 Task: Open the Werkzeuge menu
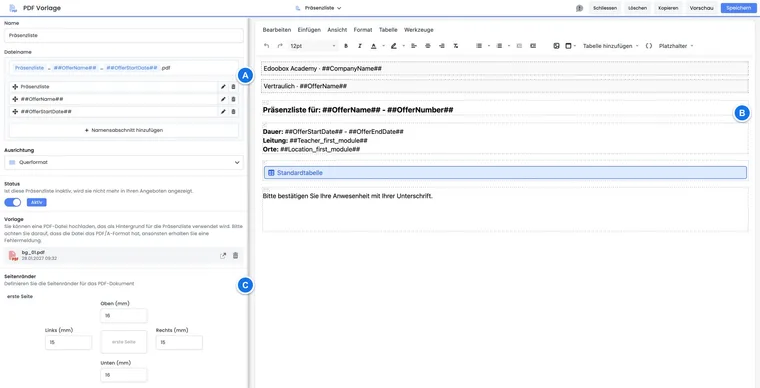419,30
